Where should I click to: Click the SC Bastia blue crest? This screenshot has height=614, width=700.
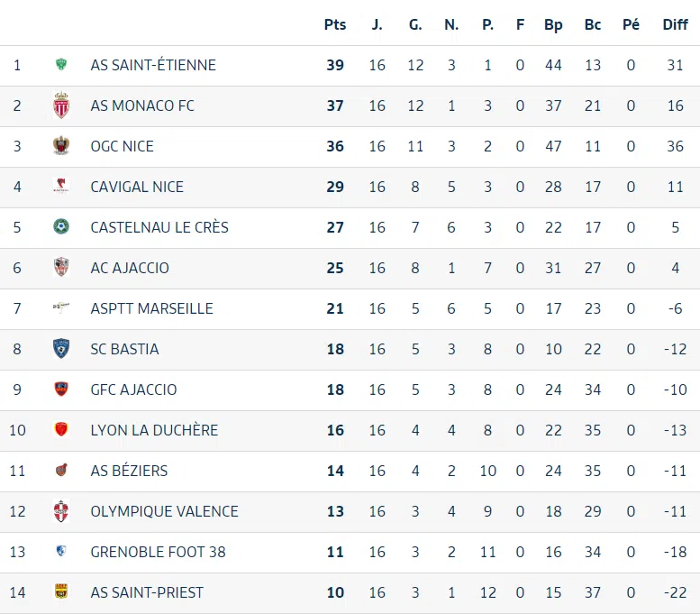click(x=61, y=349)
